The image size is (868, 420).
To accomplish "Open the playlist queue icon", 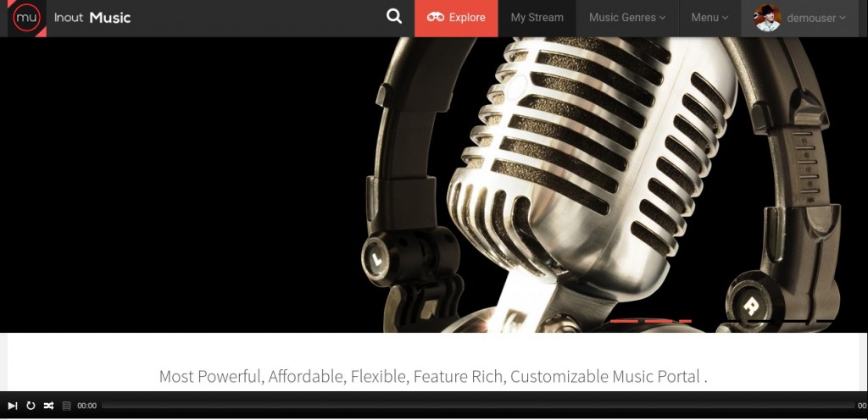I will pyautogui.click(x=66, y=406).
